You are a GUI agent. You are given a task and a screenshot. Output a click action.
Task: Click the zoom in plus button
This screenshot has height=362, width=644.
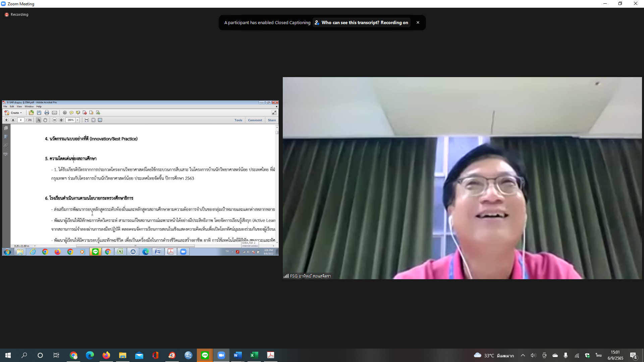(61, 120)
